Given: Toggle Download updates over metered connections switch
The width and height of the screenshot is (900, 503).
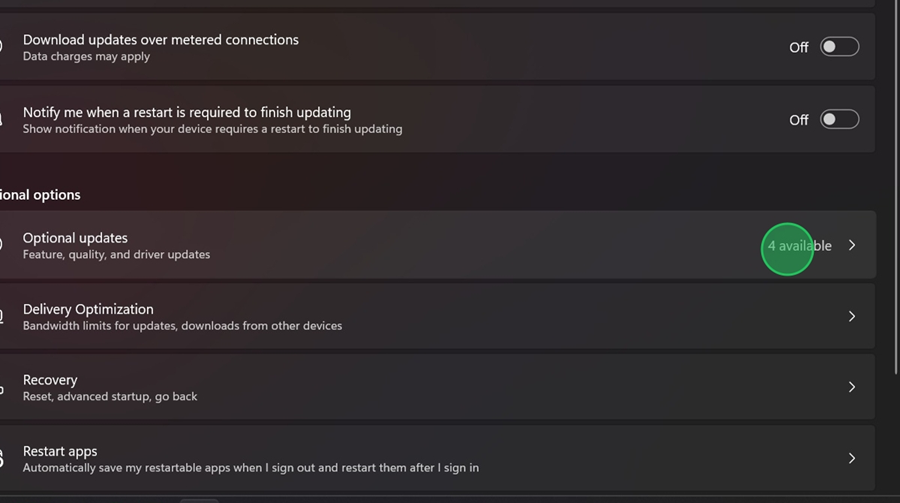Looking at the screenshot, I should [839, 47].
